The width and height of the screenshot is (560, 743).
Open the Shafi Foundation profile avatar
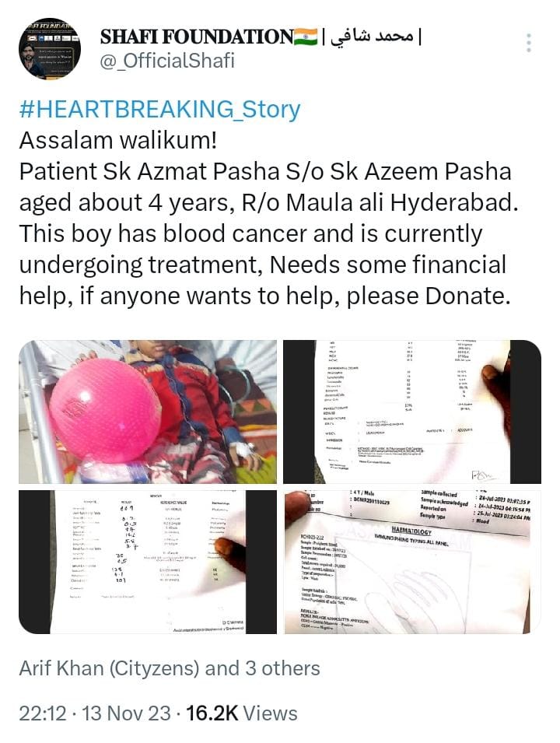(50, 49)
